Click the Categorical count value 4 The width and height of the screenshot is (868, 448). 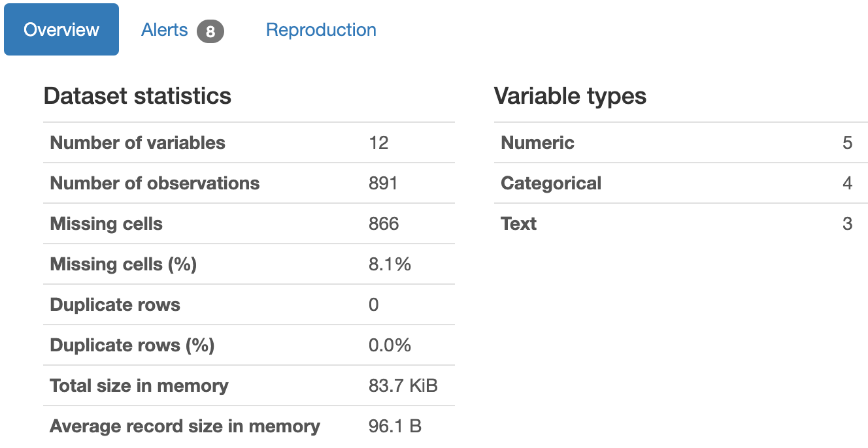[x=847, y=183]
